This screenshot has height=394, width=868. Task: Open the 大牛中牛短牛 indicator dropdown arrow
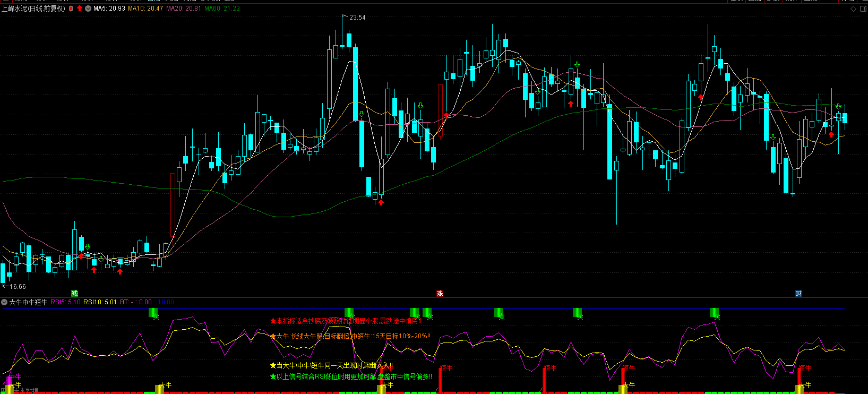click(5, 302)
